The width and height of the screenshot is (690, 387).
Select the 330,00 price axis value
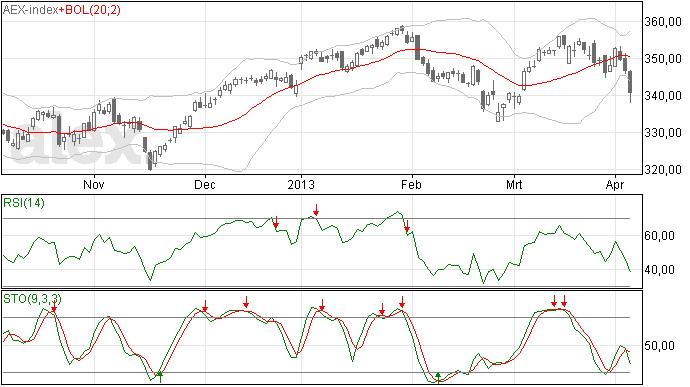click(663, 133)
